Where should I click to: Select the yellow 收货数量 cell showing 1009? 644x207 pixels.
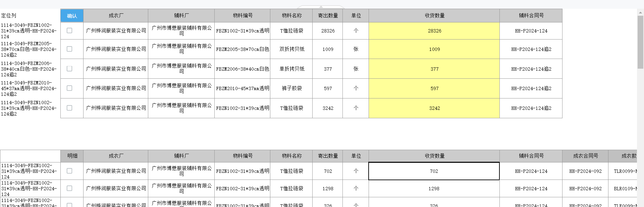click(x=434, y=49)
